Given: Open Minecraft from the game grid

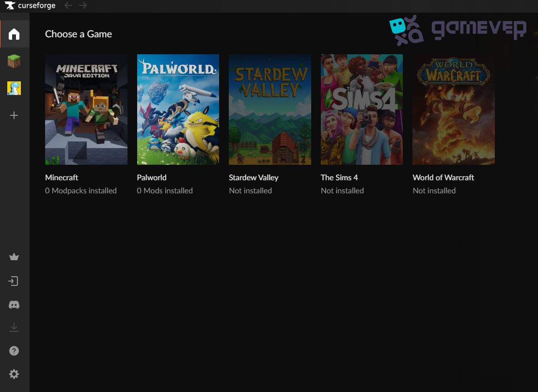Looking at the screenshot, I should click(x=86, y=109).
